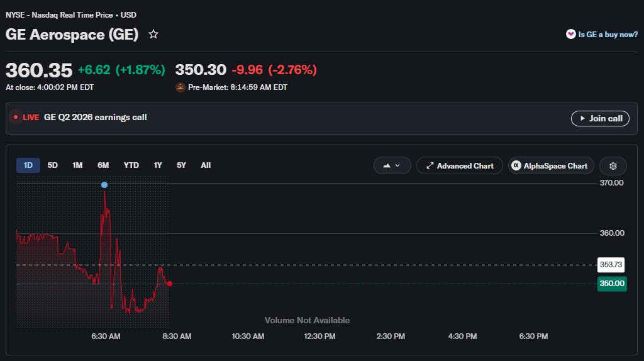Open the Advanced Chart

[460, 165]
